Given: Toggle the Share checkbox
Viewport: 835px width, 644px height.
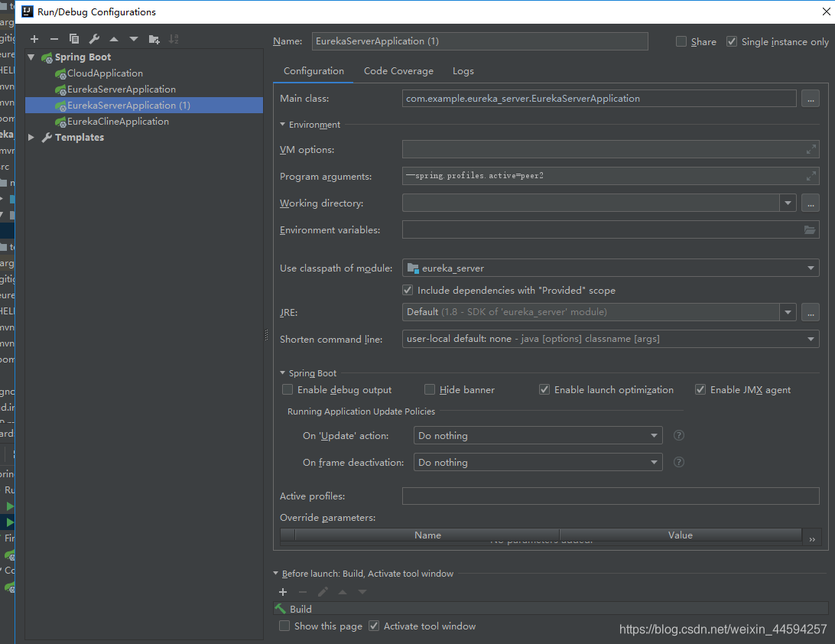Looking at the screenshot, I should tap(681, 41).
